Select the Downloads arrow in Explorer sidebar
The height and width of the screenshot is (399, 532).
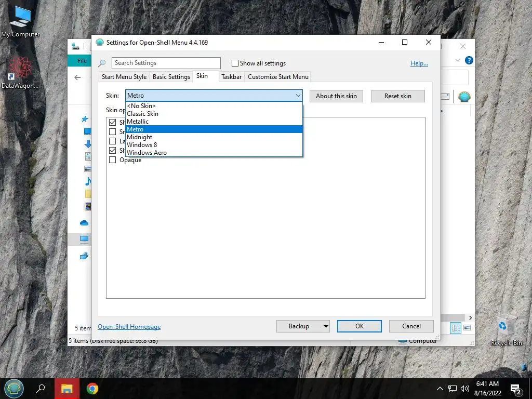coord(87,143)
